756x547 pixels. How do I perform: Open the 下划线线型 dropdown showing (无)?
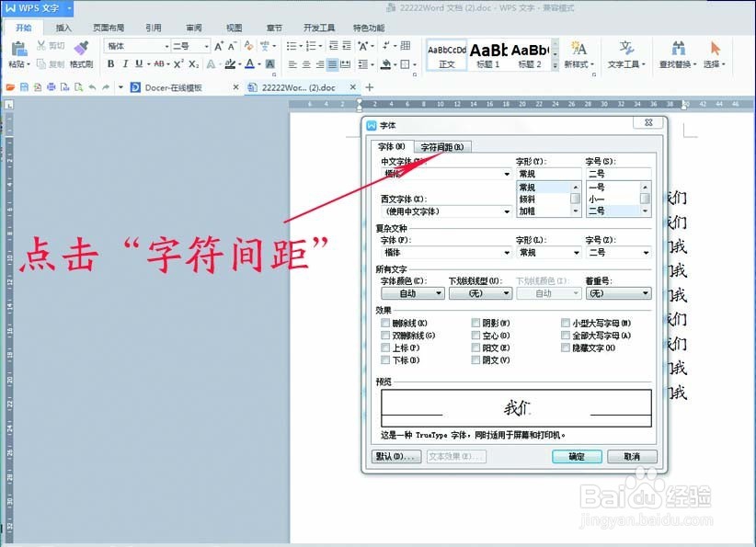479,292
